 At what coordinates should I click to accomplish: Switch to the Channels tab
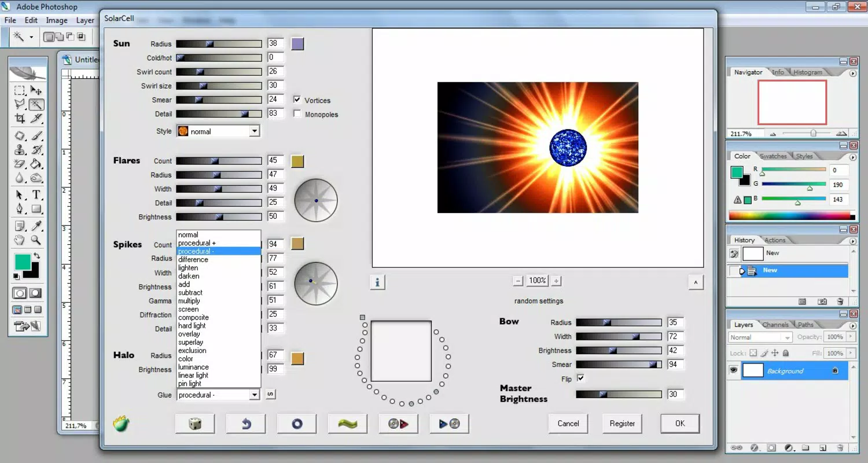tap(775, 325)
